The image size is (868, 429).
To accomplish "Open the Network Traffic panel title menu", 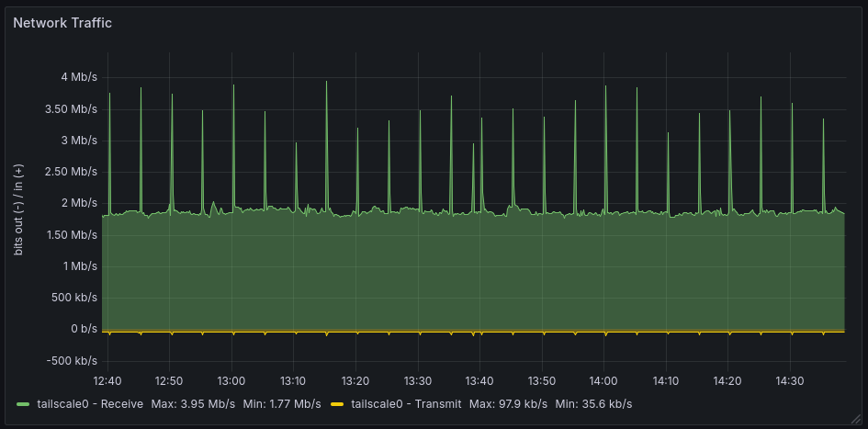I will [62, 23].
